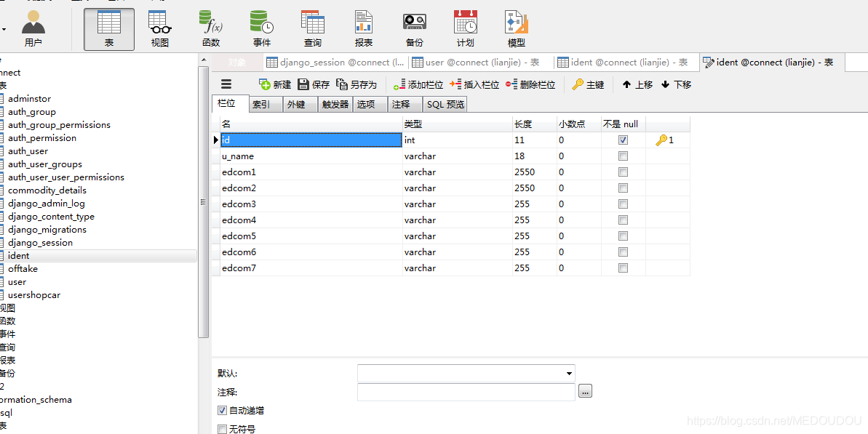
Task: Click 新建 (New) in designer toolbar
Action: [275, 84]
